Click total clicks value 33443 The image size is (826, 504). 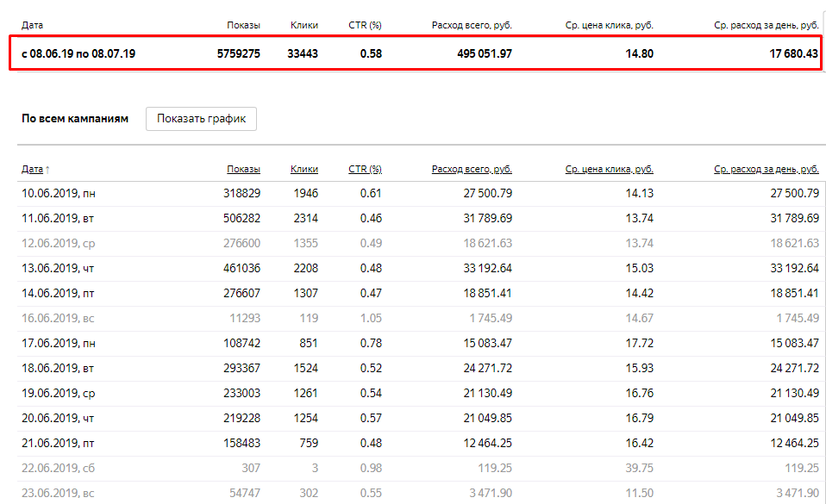303,53
